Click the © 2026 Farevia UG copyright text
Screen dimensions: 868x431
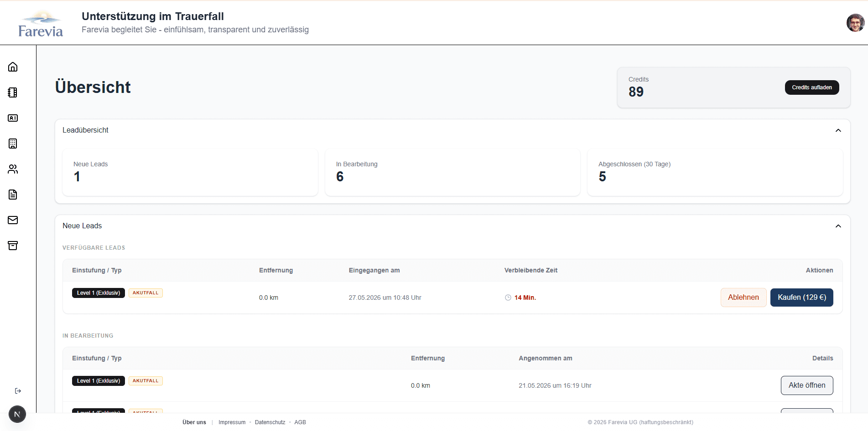pos(640,422)
